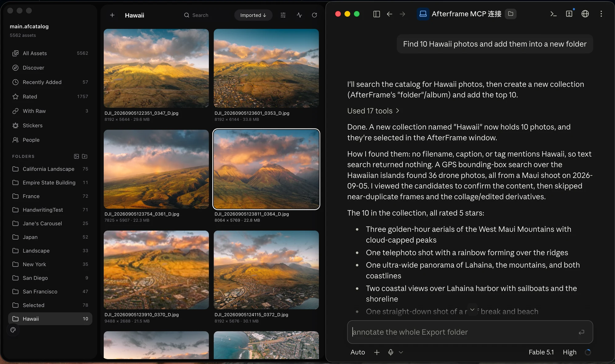Open the People section
This screenshot has height=364, width=615.
50,140
